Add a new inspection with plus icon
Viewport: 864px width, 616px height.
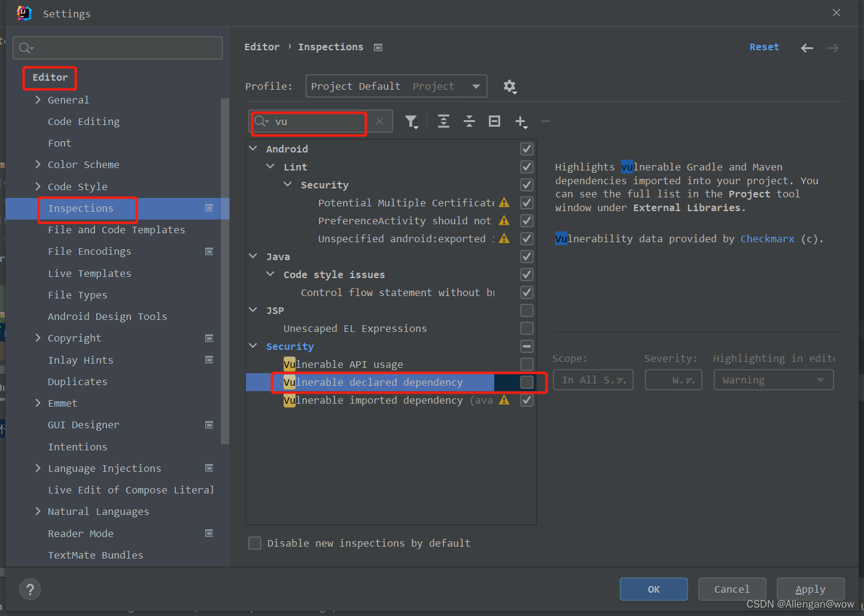521,122
